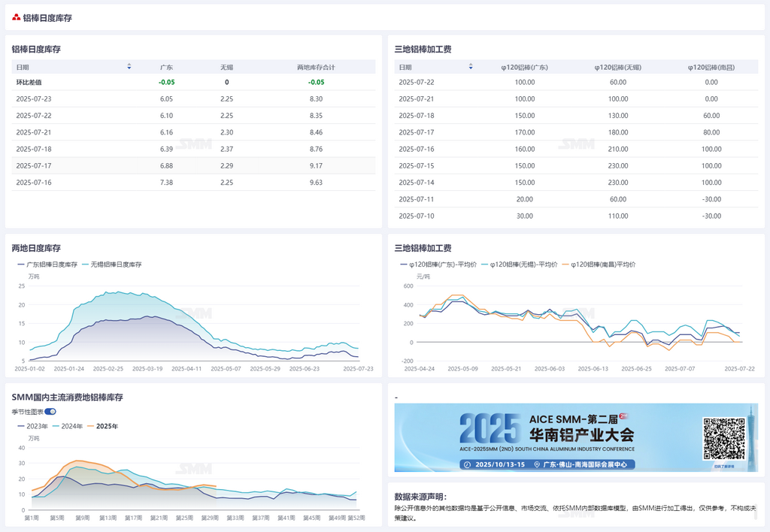Hide the 2023年 series in legend
The image size is (770, 532).
tap(32, 426)
